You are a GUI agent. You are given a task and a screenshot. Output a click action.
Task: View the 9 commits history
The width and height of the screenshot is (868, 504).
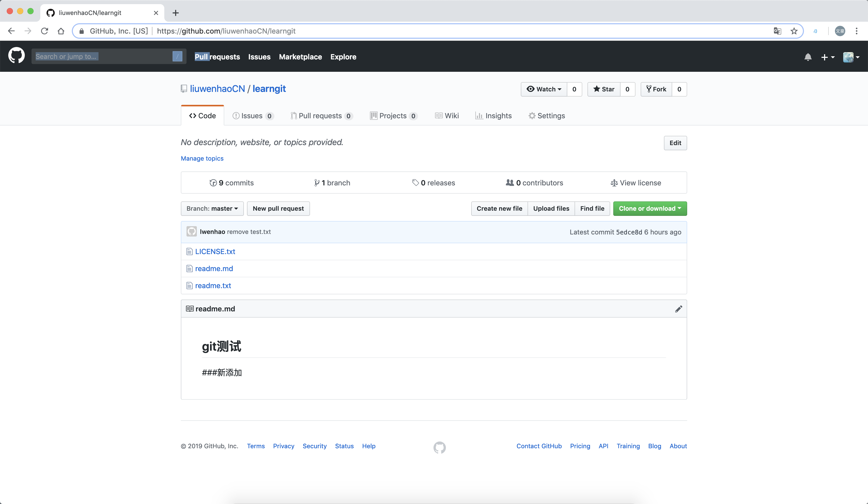click(x=231, y=183)
